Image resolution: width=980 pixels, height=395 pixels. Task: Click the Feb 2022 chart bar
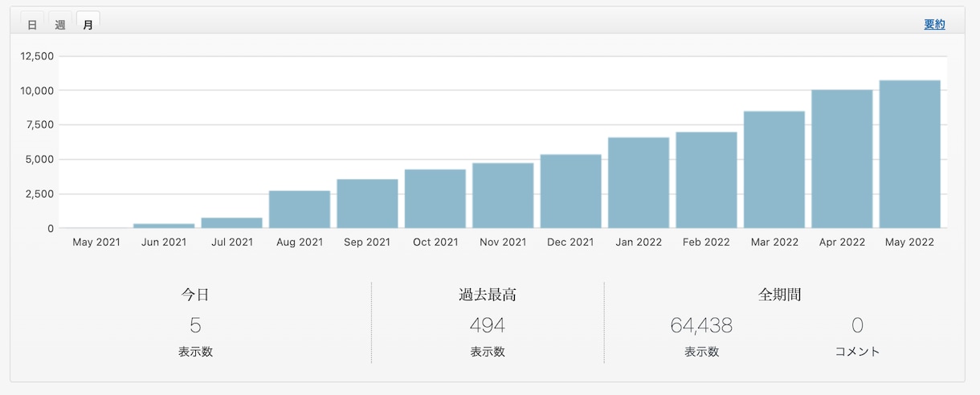click(x=707, y=180)
